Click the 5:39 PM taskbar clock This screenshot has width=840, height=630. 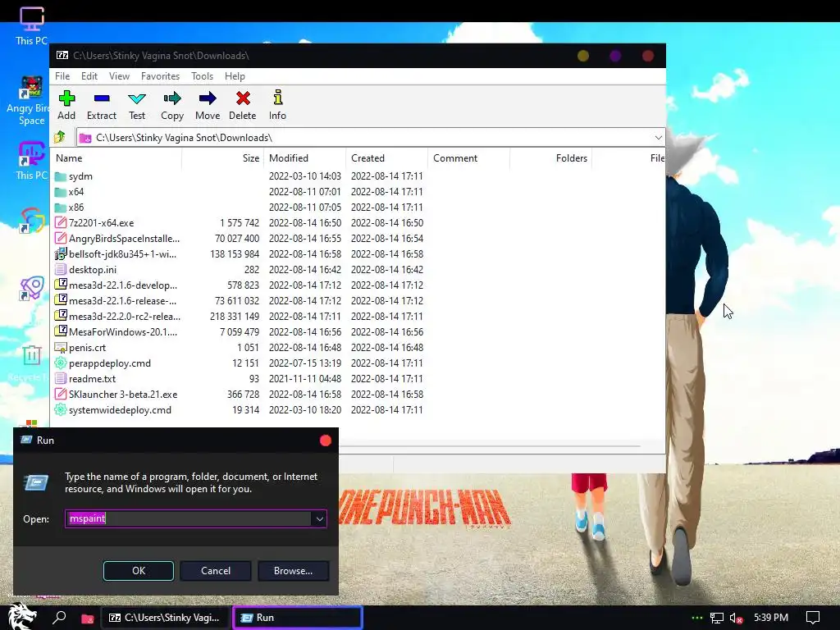[771, 618]
